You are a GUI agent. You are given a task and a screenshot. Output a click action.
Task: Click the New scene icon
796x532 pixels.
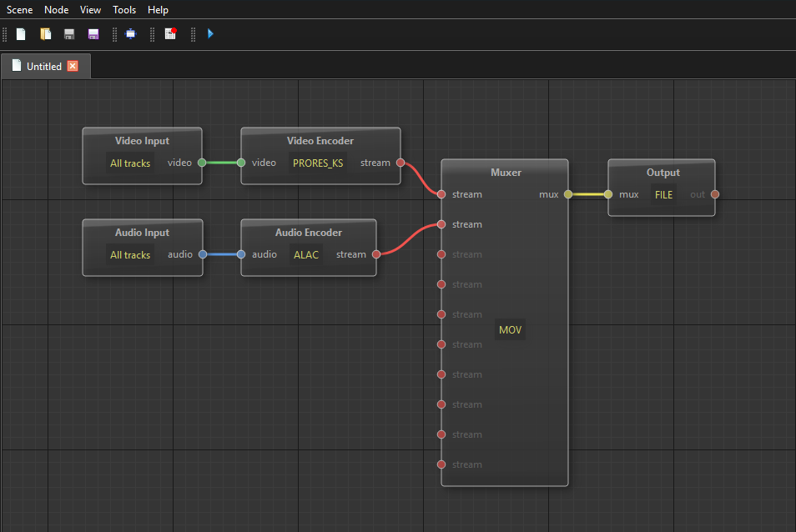[x=21, y=34]
